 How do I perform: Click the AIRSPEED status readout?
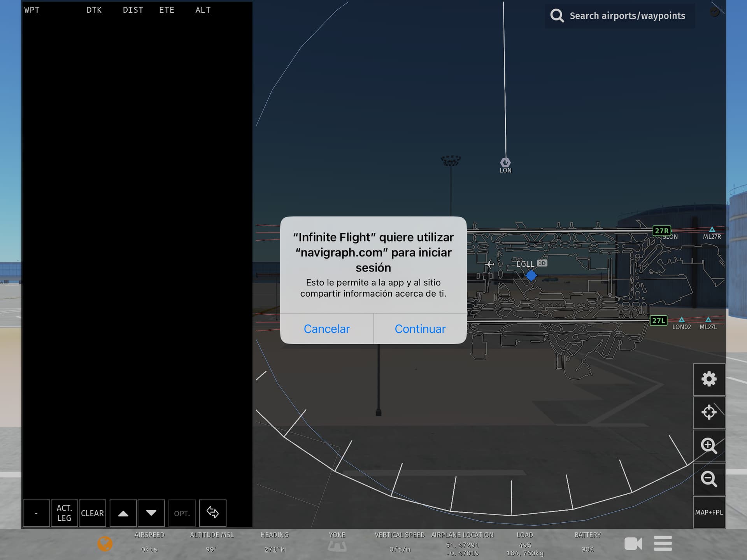[x=149, y=542]
